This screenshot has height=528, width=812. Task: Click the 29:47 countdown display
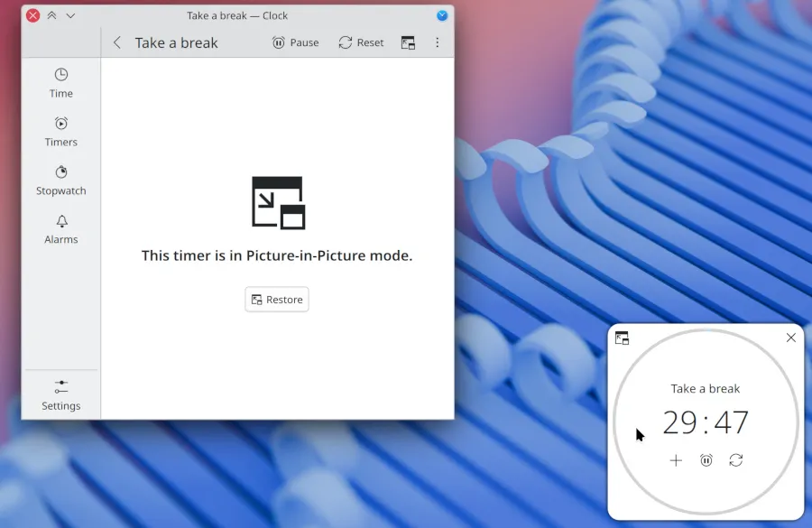tap(706, 422)
